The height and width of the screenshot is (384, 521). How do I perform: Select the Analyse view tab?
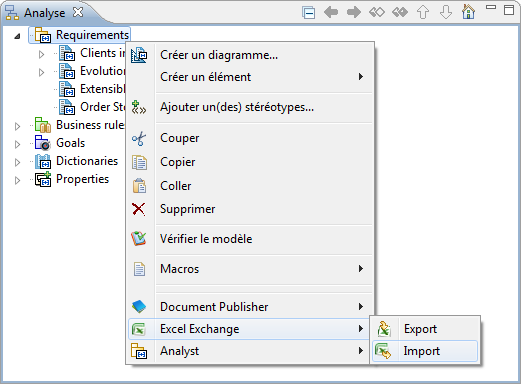coord(44,13)
